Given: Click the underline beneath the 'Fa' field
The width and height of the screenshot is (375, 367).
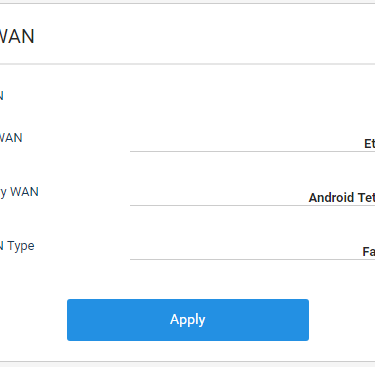Looking at the screenshot, I should 252,259.
